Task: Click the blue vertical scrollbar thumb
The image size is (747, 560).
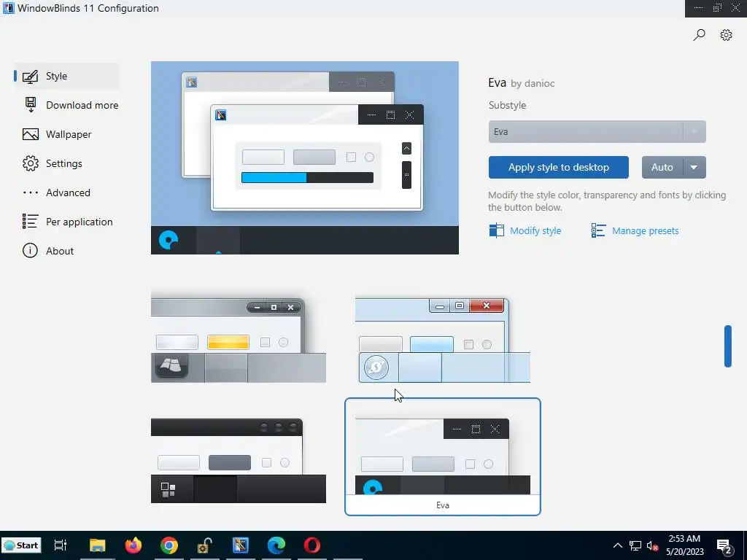Action: 727,346
